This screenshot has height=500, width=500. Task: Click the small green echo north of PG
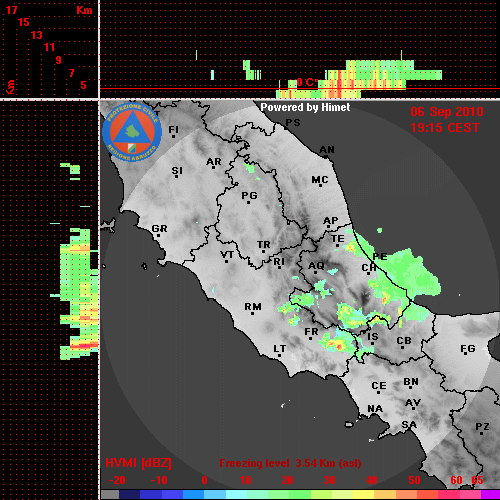point(249,168)
